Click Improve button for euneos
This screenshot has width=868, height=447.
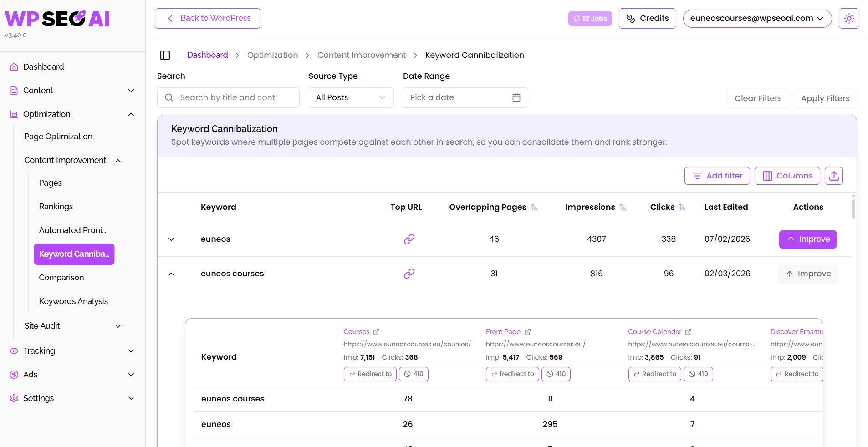point(808,239)
